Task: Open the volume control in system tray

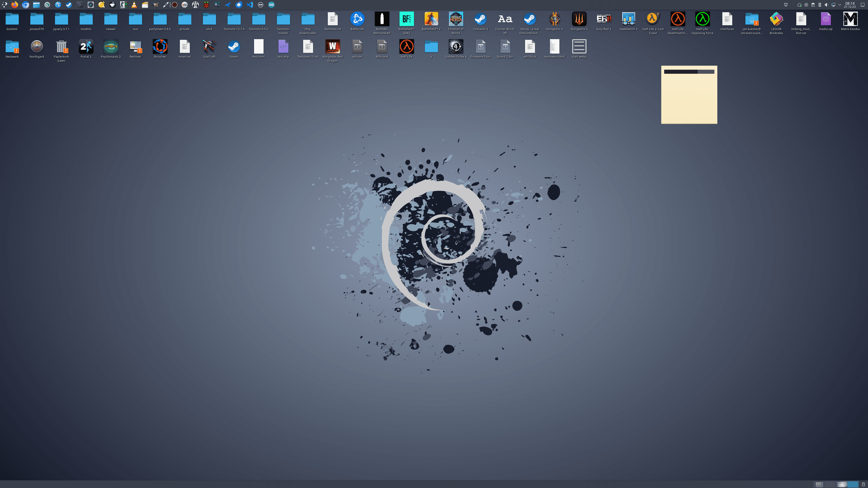Action: point(826,5)
